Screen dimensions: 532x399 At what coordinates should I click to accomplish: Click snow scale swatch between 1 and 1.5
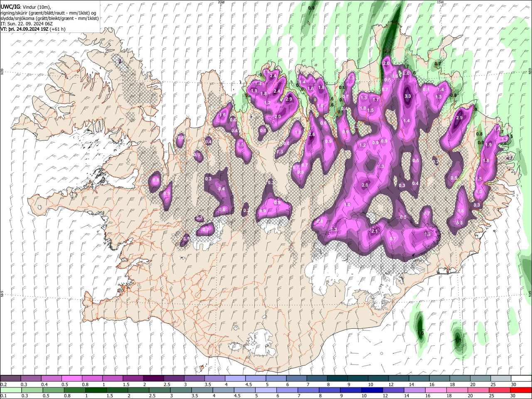click(112, 378)
